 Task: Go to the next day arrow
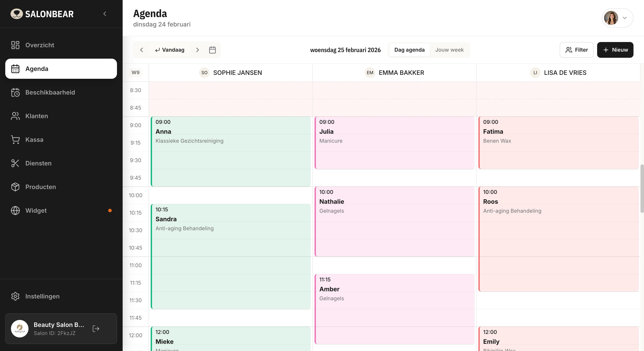198,50
